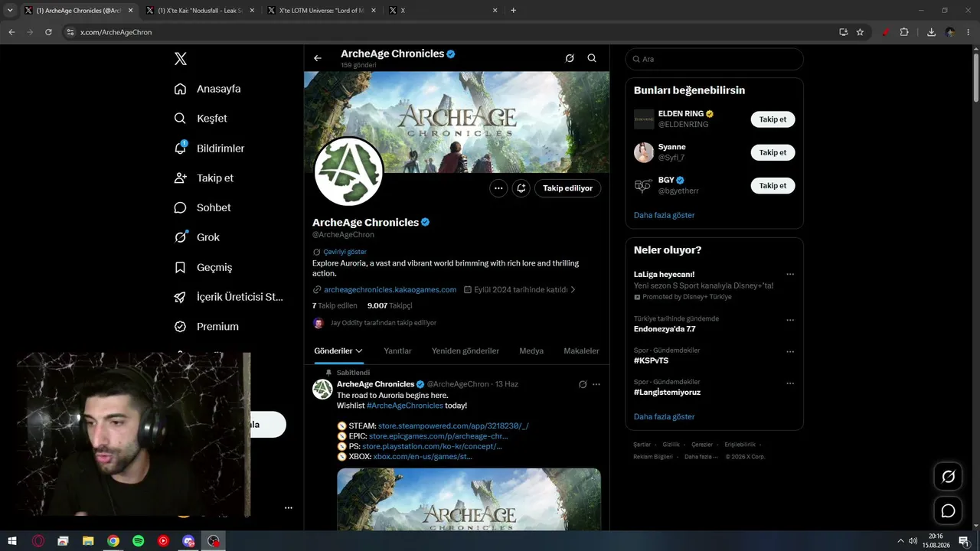Image resolution: width=980 pixels, height=551 pixels.
Task: Open Keşfet explore page
Action: click(201, 119)
